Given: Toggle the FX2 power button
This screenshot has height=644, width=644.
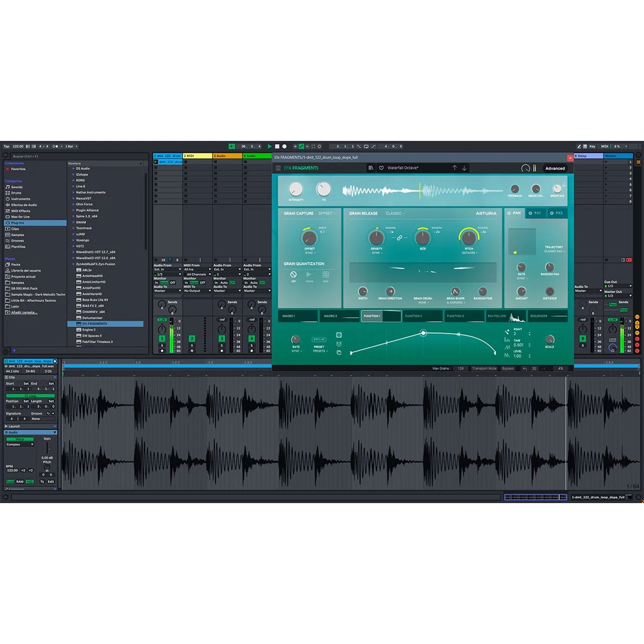Looking at the screenshot, I should tap(552, 213).
